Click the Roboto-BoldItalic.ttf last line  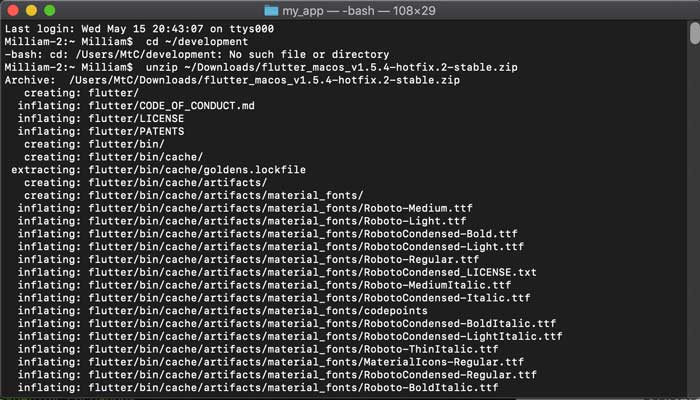258,388
